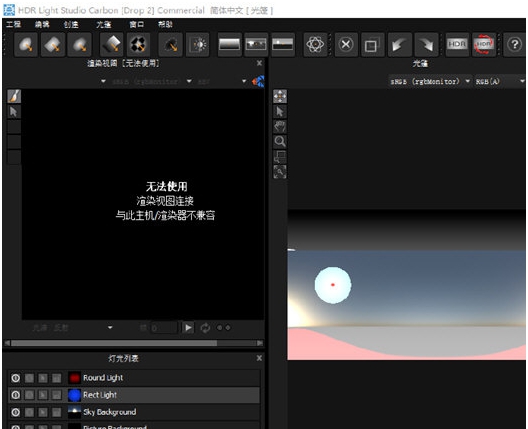Click the third light creation toolbar icon
Screen dimensions: 528x429
[x=79, y=44]
